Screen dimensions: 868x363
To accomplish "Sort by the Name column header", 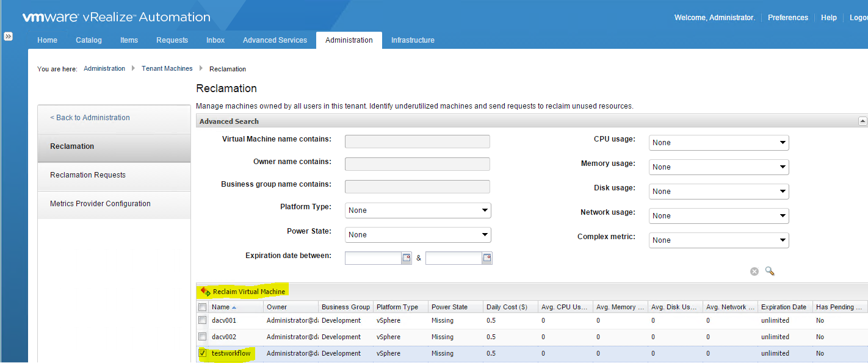I will pos(236,307).
